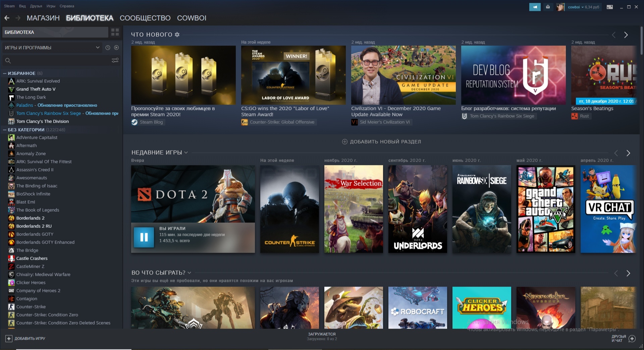Open VRChat game cover
This screenshot has height=350, width=644.
608,209
